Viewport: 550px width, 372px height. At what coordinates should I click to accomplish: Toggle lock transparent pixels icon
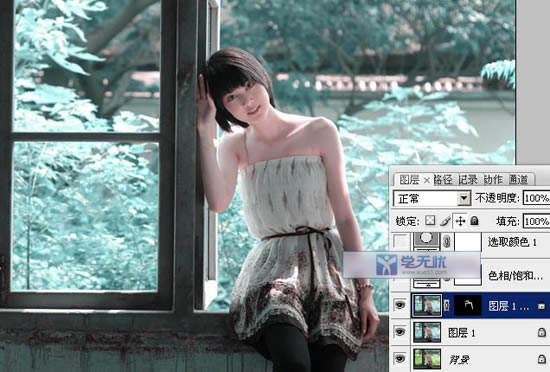[x=430, y=221]
